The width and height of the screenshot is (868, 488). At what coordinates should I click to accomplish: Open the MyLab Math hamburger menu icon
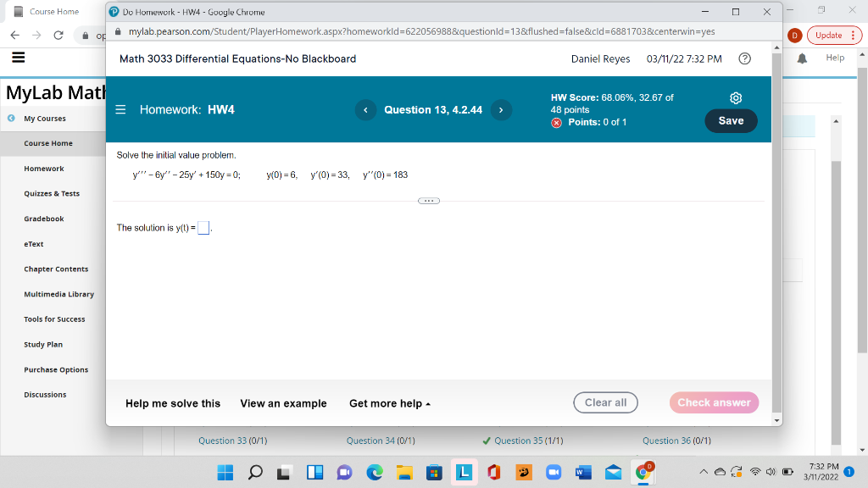(19, 57)
